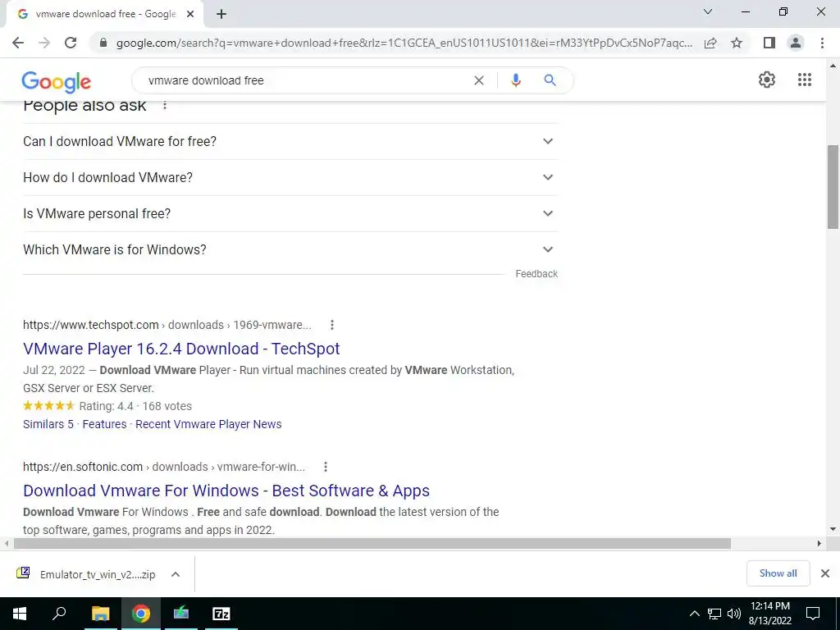Open People also ask options menu
840x630 pixels.
[165, 105]
